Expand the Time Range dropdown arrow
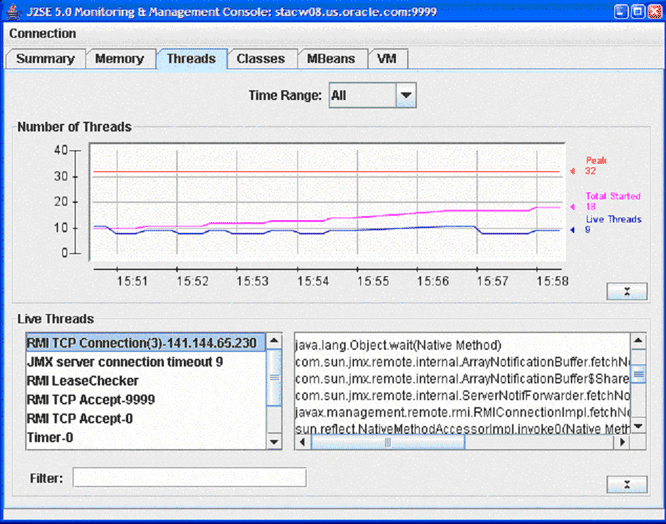Viewport: 666px width, 524px height. coord(405,96)
